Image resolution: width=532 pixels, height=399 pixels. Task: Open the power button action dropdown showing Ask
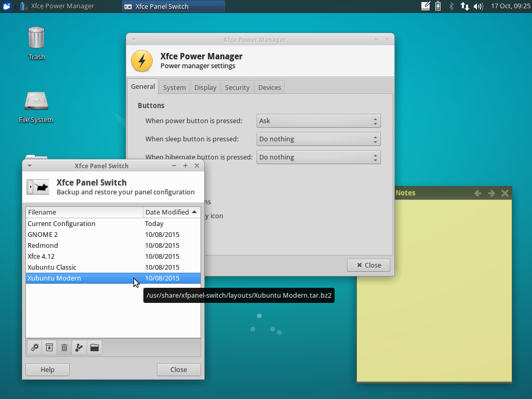pos(318,121)
